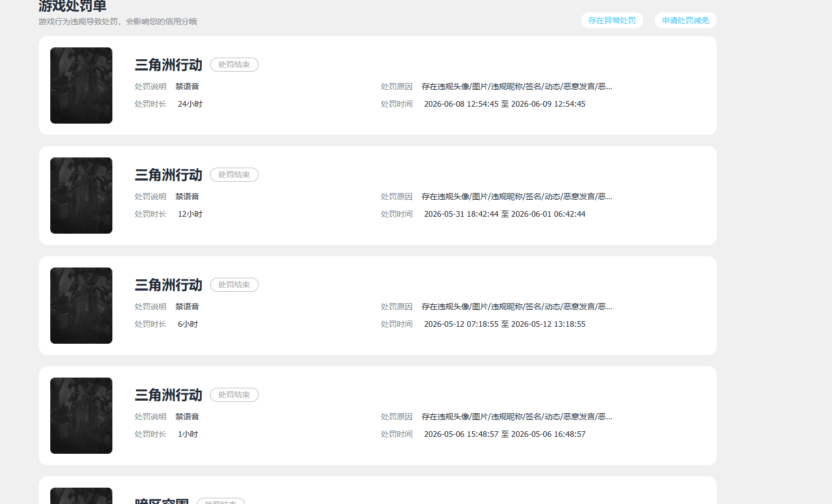Select the 三角洲行动 title in the fourth card
This screenshot has width=832, height=504.
tap(168, 395)
